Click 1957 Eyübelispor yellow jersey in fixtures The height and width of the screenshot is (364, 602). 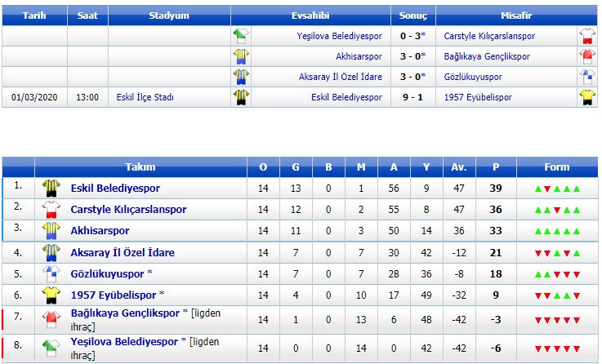pyautogui.click(x=587, y=97)
